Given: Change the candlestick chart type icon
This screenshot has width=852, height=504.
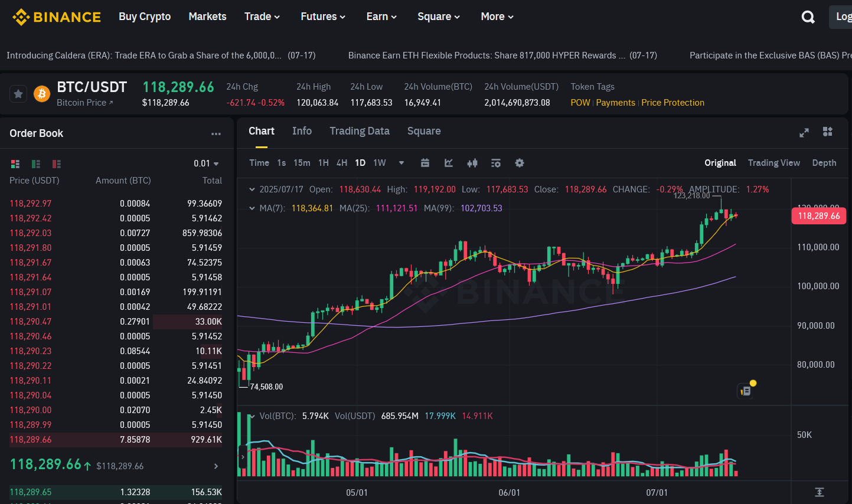Looking at the screenshot, I should click(472, 163).
